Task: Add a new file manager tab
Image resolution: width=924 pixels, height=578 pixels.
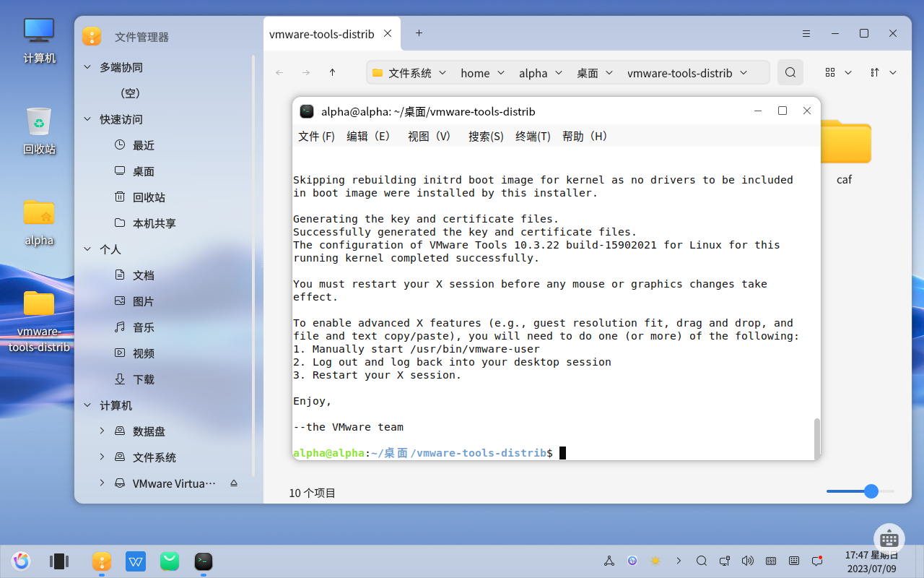Action: [x=419, y=33]
